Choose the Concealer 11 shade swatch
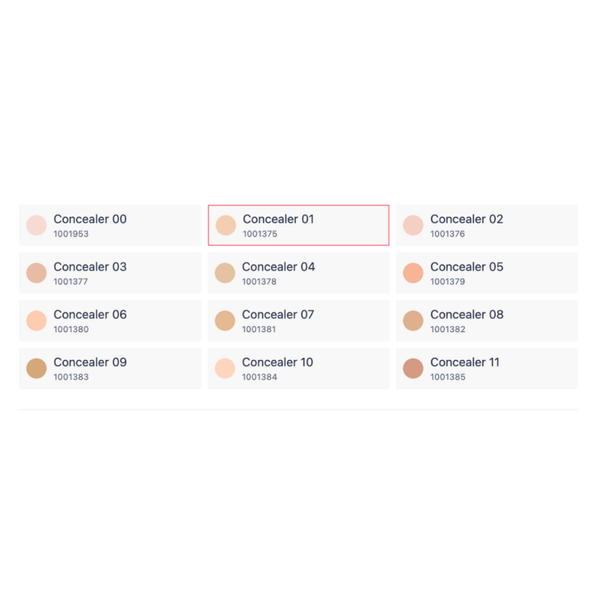Image resolution: width=600 pixels, height=600 pixels. click(x=413, y=369)
